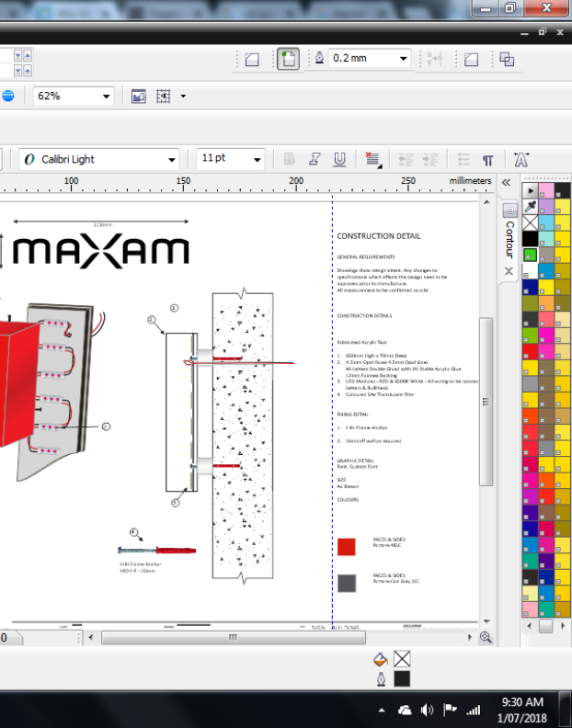Open the 0.2 mm outline width dropdown

click(x=370, y=59)
